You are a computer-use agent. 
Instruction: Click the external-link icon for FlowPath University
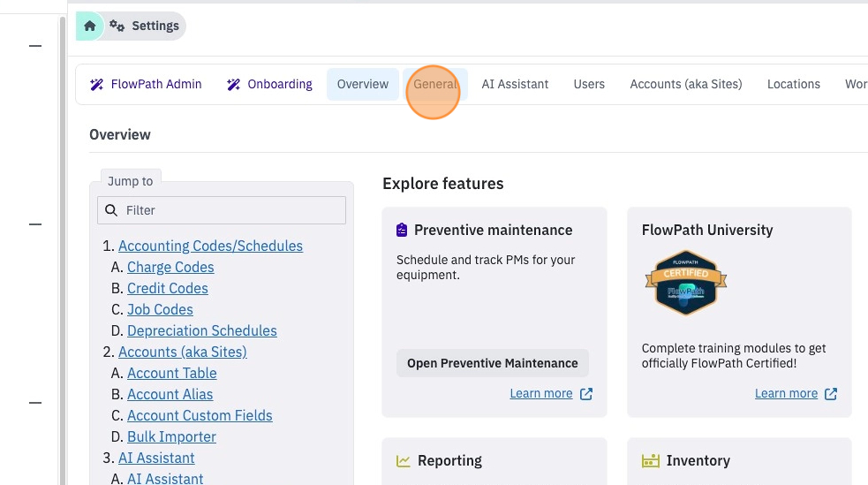point(831,394)
